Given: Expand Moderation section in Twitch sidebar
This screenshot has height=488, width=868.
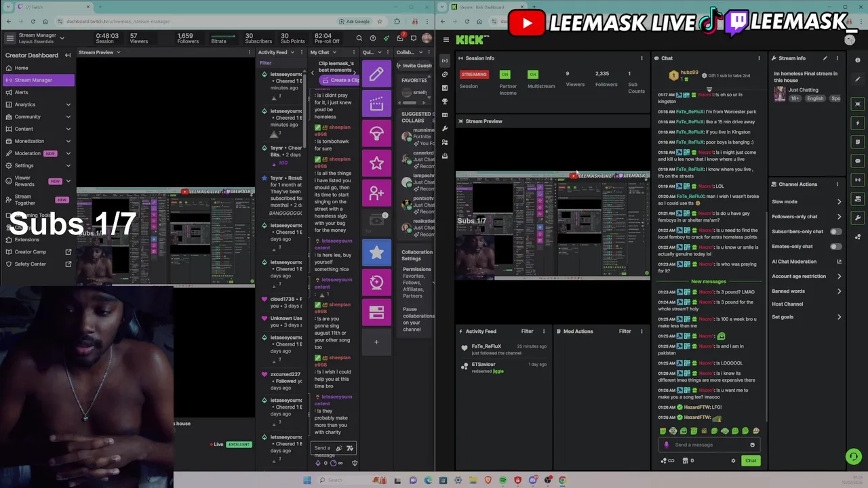Looking at the screenshot, I should tap(68, 153).
